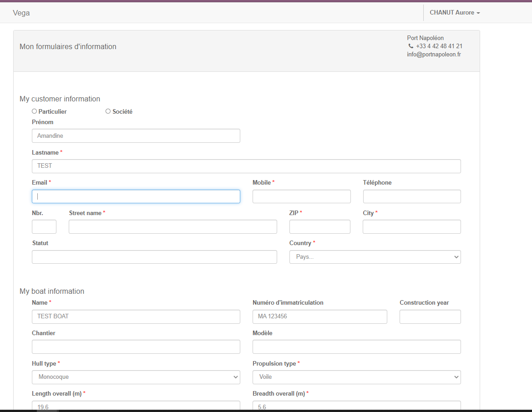This screenshot has width=532, height=412.
Task: Click the Port Napoléon name text
Action: coord(426,38)
